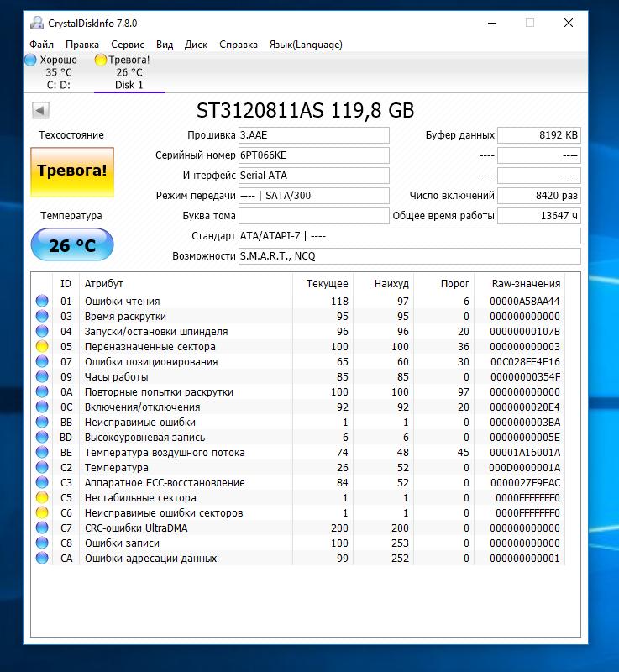Click the CrystalDiskInfo app icon in title bar
The height and width of the screenshot is (672, 619).
point(37,23)
